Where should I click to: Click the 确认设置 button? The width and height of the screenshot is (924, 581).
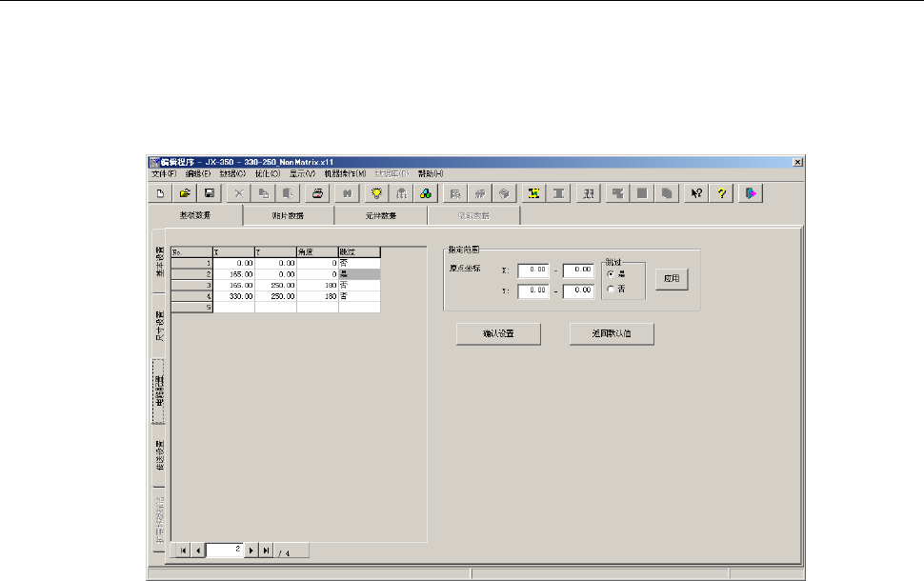pos(498,333)
